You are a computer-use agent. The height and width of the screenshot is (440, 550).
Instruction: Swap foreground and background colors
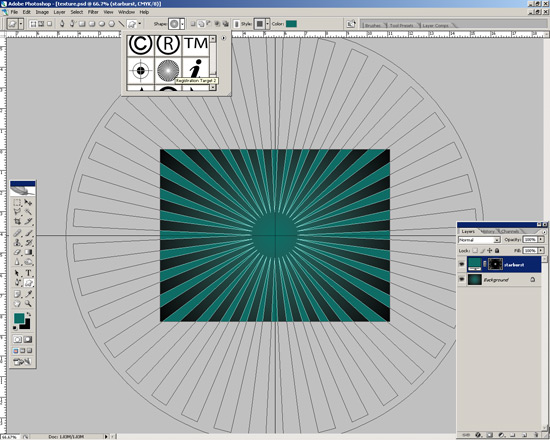[x=28, y=314]
